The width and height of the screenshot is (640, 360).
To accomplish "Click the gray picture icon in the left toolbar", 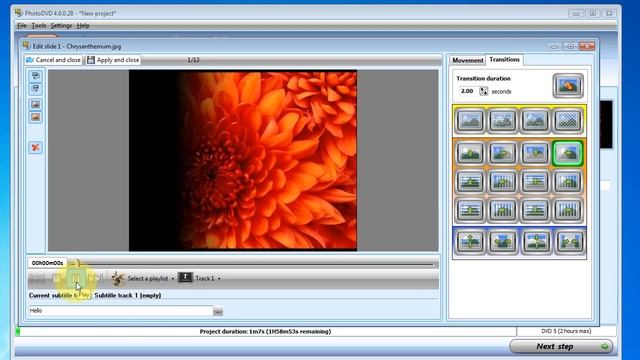I will (36, 104).
